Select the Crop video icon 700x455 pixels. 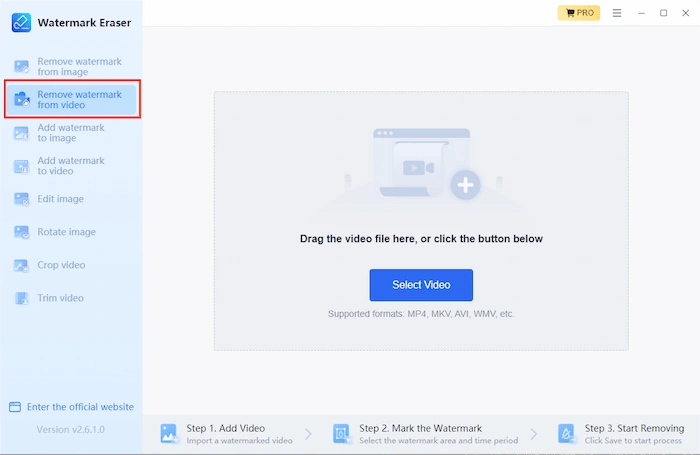21,265
